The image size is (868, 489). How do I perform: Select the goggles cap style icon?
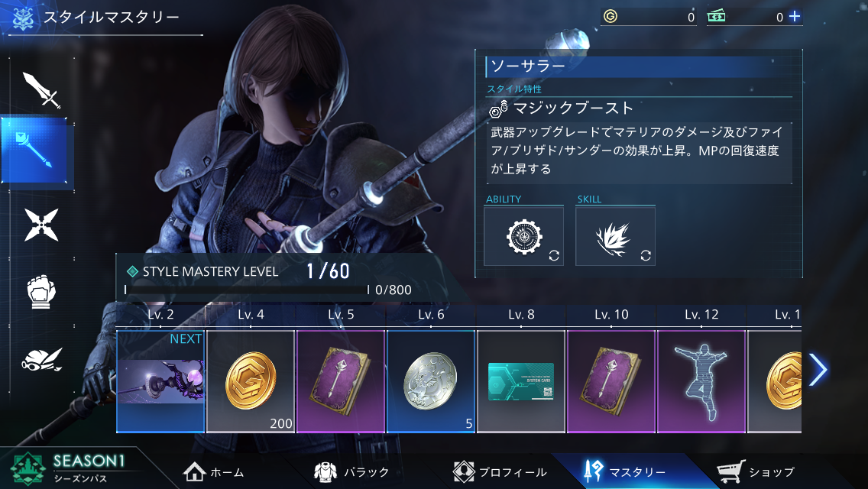(41, 359)
